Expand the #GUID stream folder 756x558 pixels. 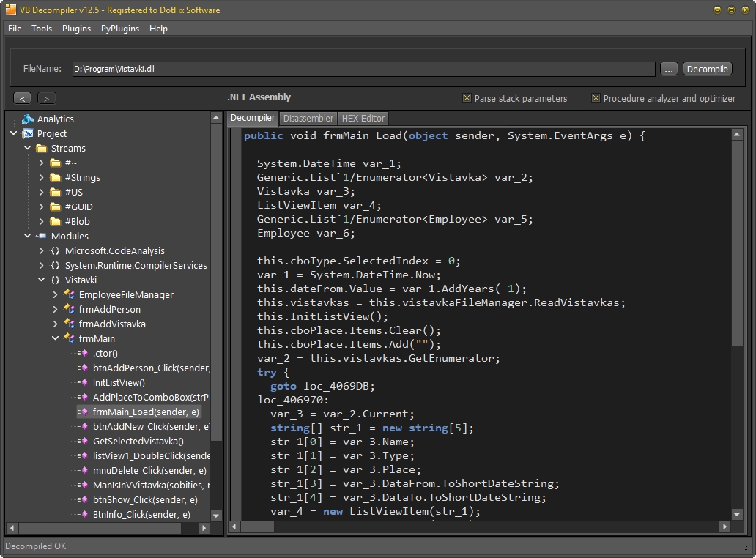point(42,207)
